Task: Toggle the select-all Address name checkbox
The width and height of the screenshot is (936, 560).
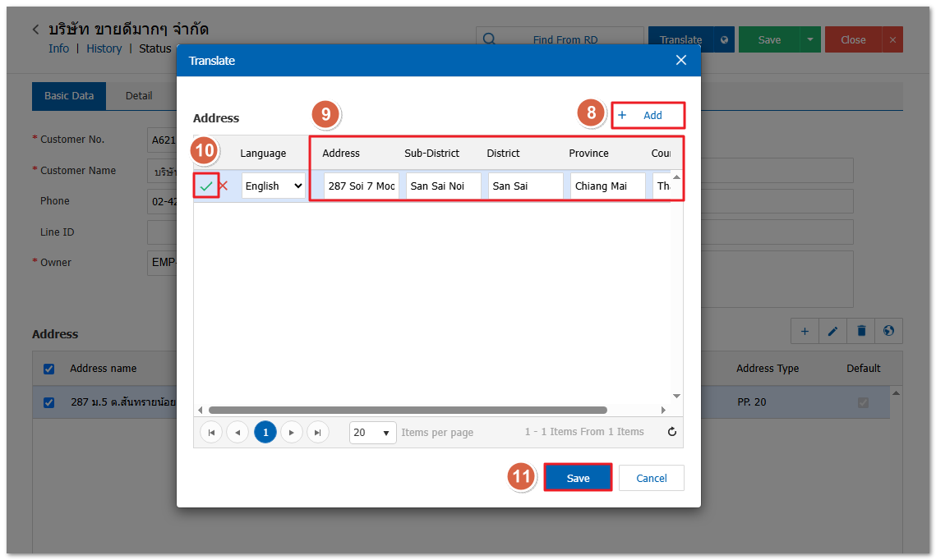Action: (48, 369)
